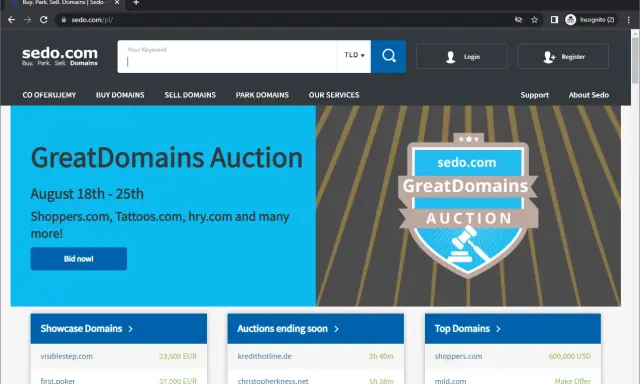Reload the page with refresh icon
The image size is (640, 384).
tap(44, 20)
